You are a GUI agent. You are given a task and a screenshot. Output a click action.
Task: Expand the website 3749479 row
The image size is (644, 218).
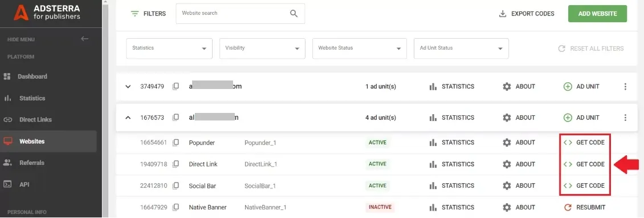pyautogui.click(x=128, y=86)
